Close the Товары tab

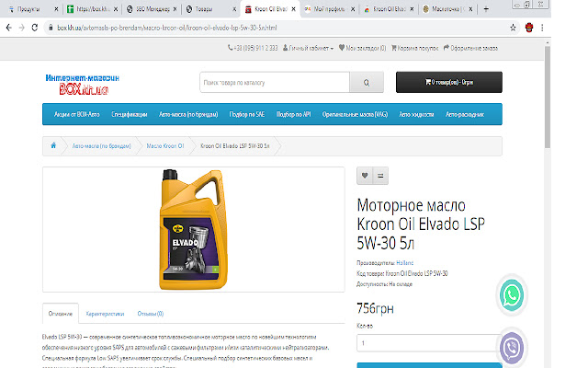tap(234, 9)
